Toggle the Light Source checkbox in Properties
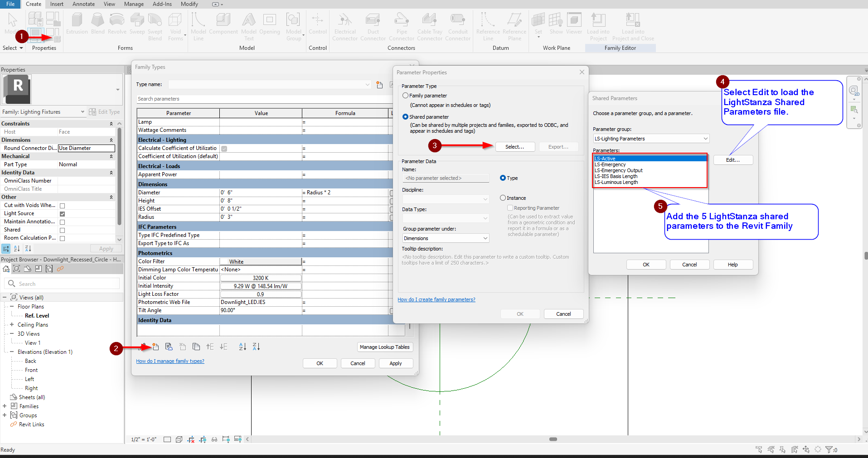Viewport: 868px width, 458px height. click(x=62, y=213)
